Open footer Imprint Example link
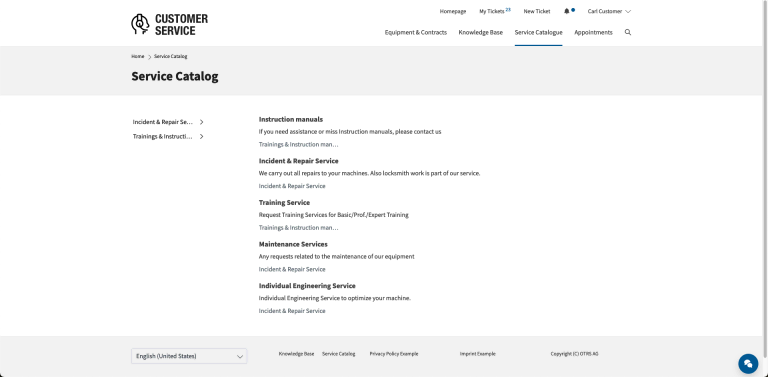The height and width of the screenshot is (377, 768). tap(478, 353)
